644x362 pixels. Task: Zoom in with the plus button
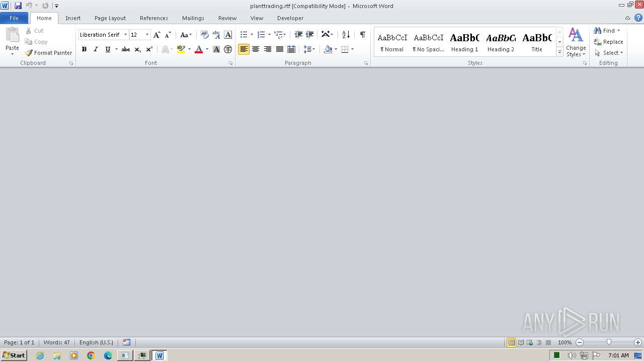638,342
